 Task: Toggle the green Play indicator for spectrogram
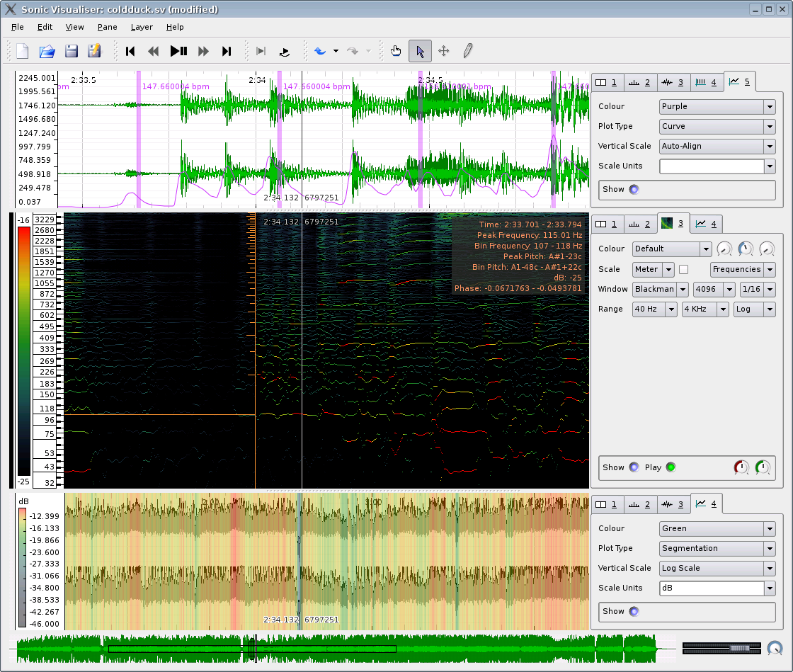point(670,467)
